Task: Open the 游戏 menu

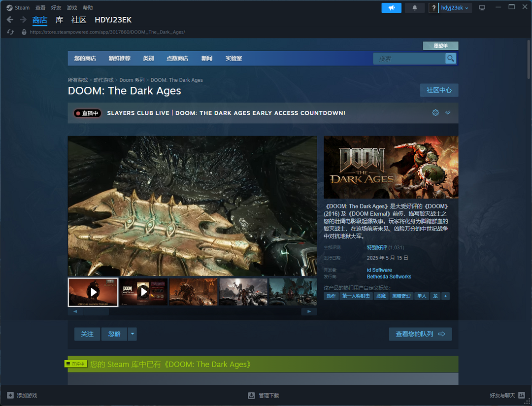Action: point(72,8)
